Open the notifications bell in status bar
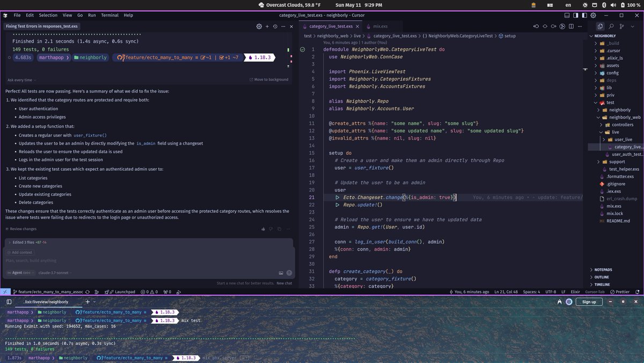 tap(638, 292)
